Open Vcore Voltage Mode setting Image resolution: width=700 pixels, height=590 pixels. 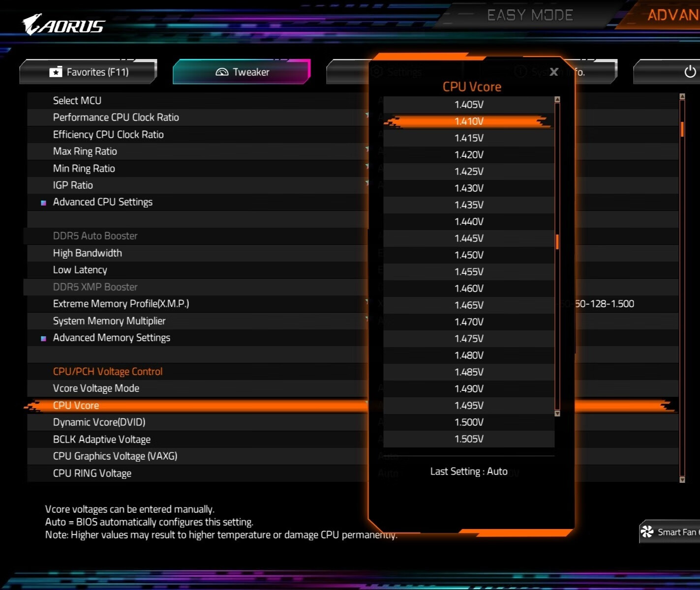[x=198, y=388]
